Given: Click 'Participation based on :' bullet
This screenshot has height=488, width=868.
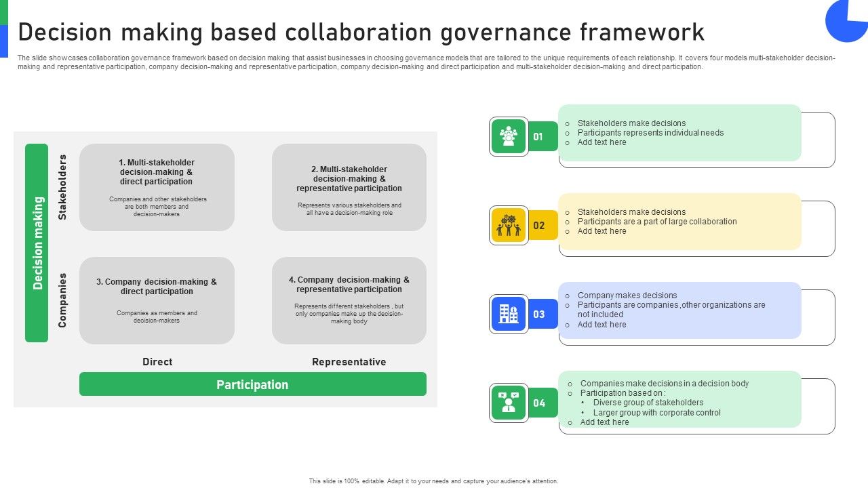Looking at the screenshot, I should 623,393.
